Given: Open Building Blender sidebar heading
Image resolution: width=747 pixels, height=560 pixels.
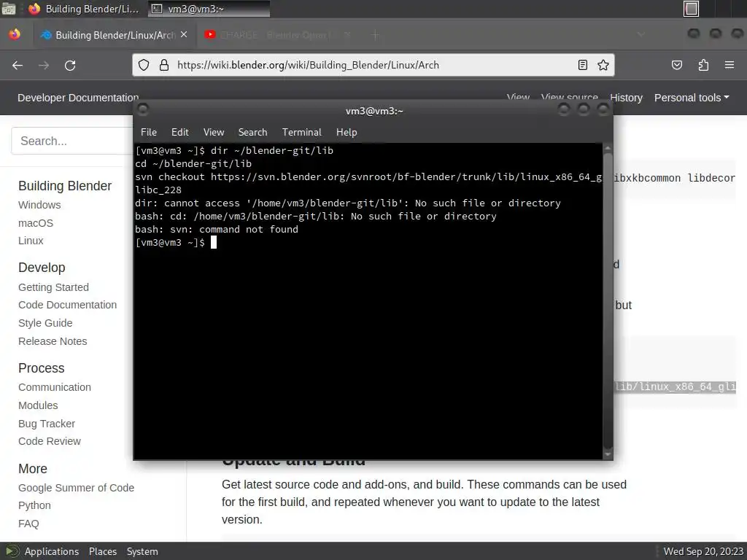Looking at the screenshot, I should (x=65, y=186).
